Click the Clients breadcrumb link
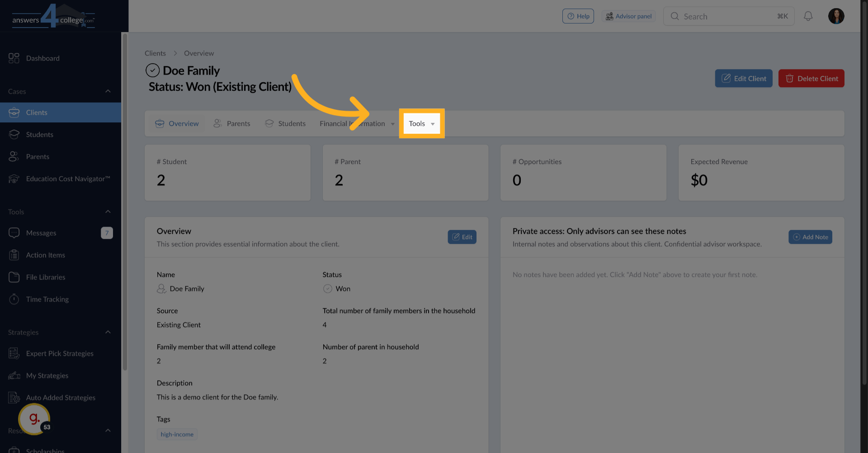Image resolution: width=868 pixels, height=453 pixels. (x=155, y=53)
